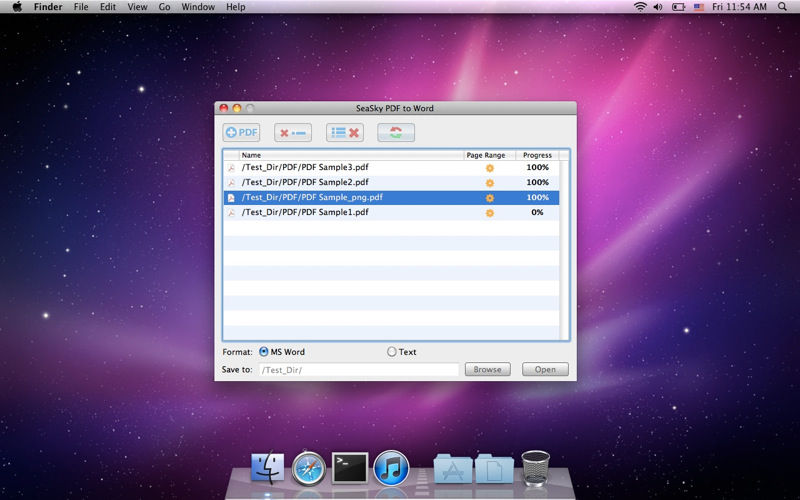Click the 100% progress of Sample3.pdf
The width and height of the screenshot is (800, 500).
[538, 167]
